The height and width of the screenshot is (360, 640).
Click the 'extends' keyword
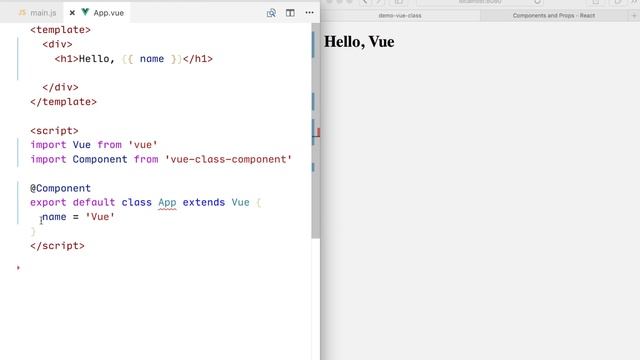pos(204,202)
